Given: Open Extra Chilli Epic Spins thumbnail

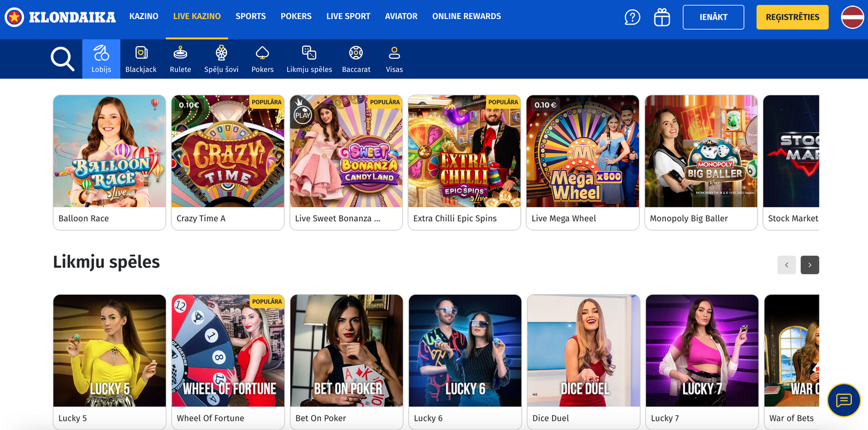Looking at the screenshot, I should click(x=465, y=151).
